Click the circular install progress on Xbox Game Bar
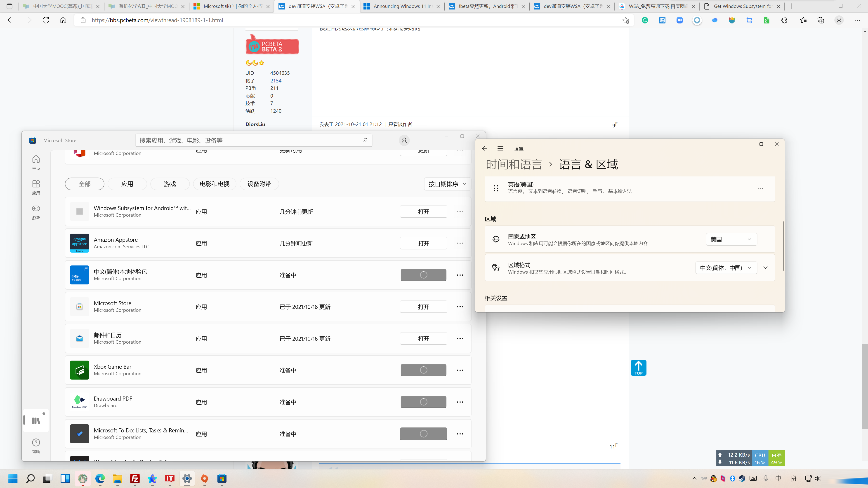 [x=423, y=370]
